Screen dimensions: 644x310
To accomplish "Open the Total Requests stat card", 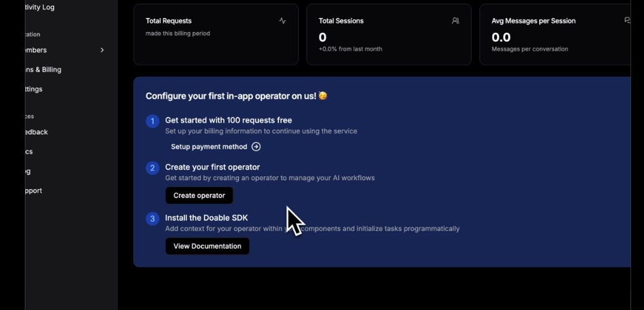I will 216,35.
